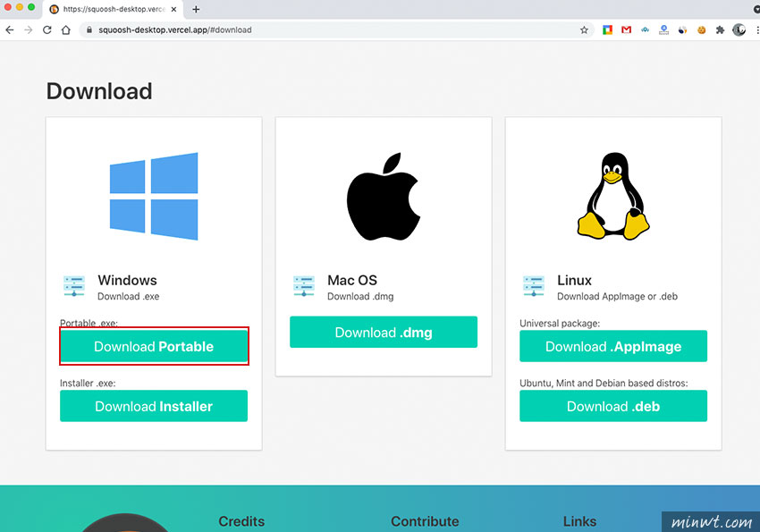Screen dimensions: 760x532
Task: Go to the browser home icon
Action: (66, 30)
